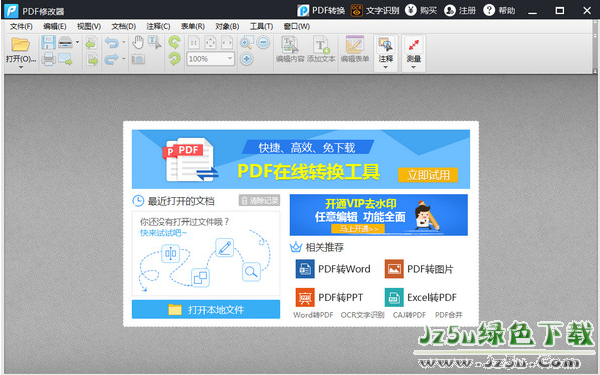Screen dimensions: 600x375
Task: Expand the 打开(O) open button arrow
Action: click(21, 67)
